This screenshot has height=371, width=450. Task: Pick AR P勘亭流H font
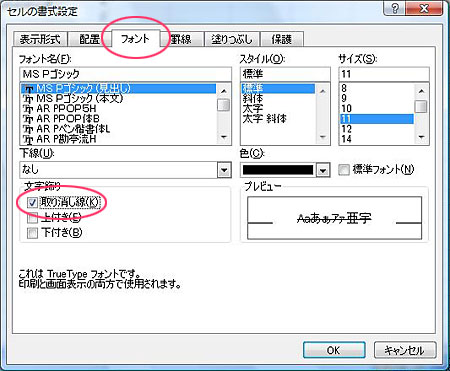pos(118,139)
